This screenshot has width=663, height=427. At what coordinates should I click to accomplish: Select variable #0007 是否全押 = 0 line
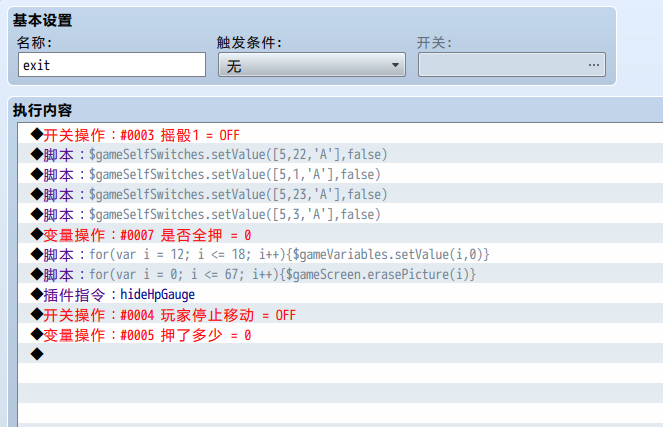point(340,234)
